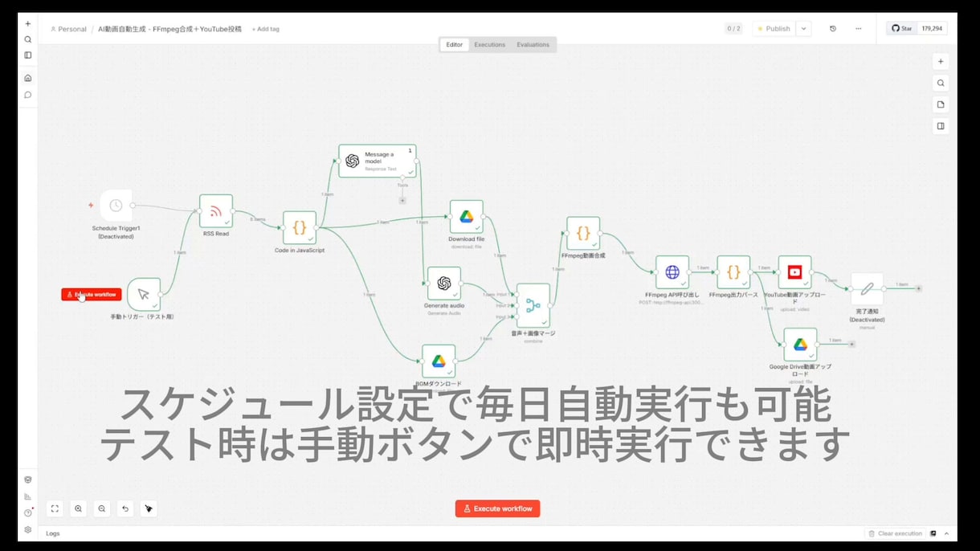The image size is (980, 551).
Task: Select the BGMダウンロード node
Action: pos(439,361)
